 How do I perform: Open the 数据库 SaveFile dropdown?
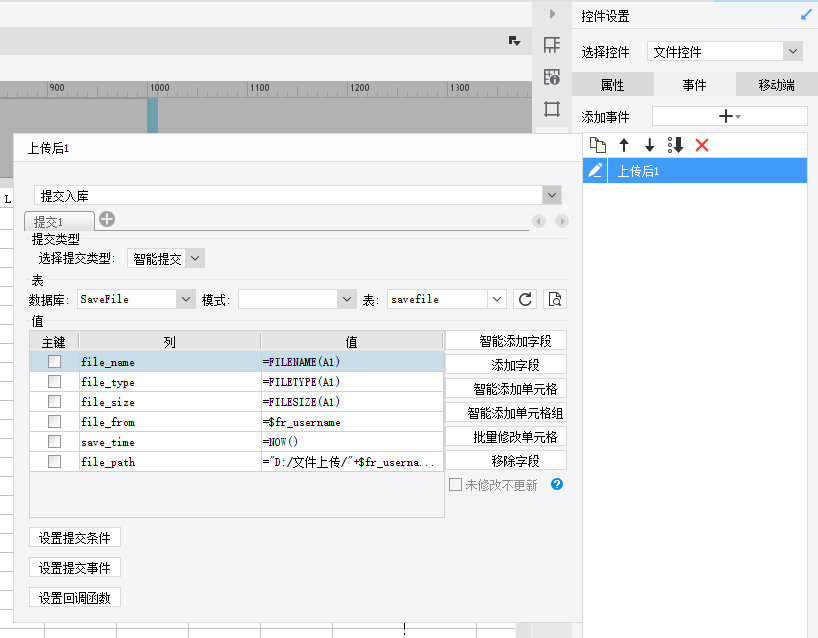[185, 299]
